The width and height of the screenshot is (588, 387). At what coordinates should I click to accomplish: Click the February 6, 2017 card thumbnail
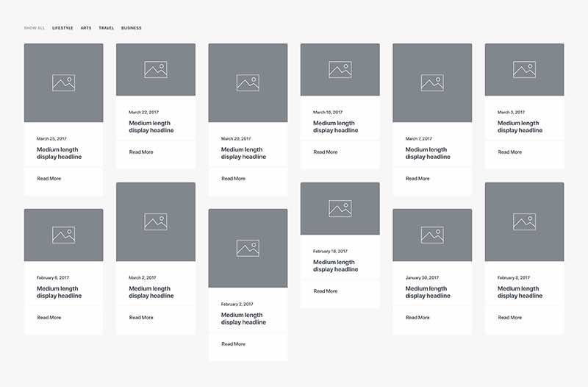click(x=63, y=235)
